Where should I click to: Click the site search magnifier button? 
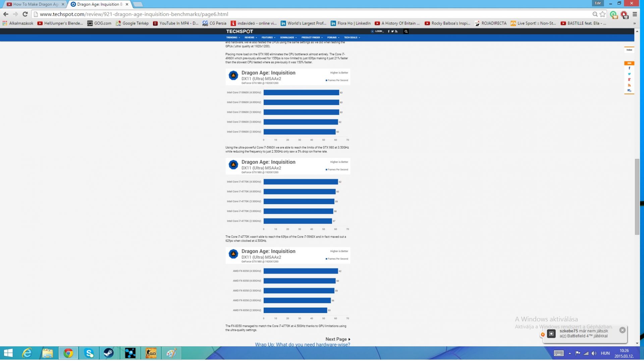(x=406, y=32)
